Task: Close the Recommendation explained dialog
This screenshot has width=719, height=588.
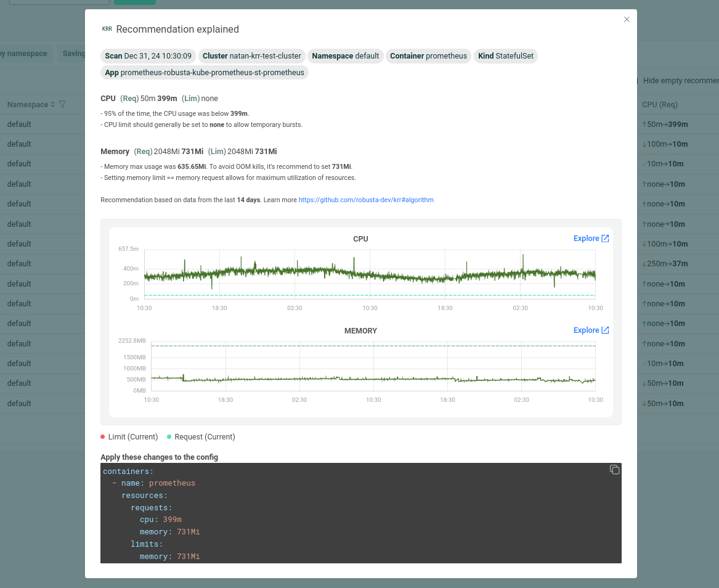Action: pos(627,19)
